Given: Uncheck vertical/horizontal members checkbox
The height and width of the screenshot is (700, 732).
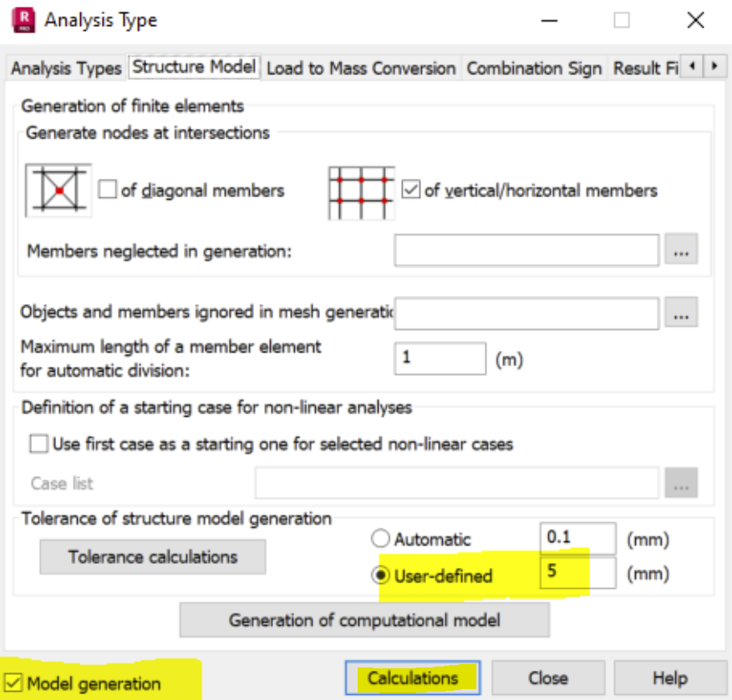Looking at the screenshot, I should coord(410,190).
